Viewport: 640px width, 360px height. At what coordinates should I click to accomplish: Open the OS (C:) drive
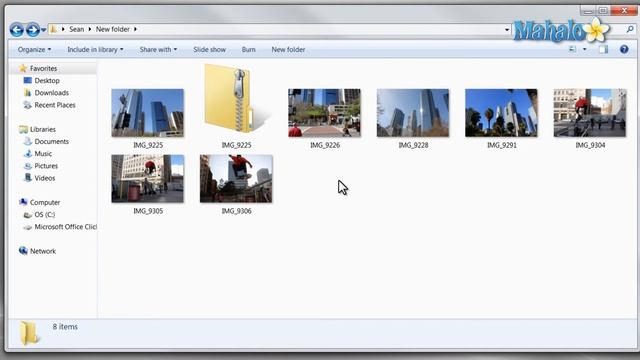tap(44, 215)
